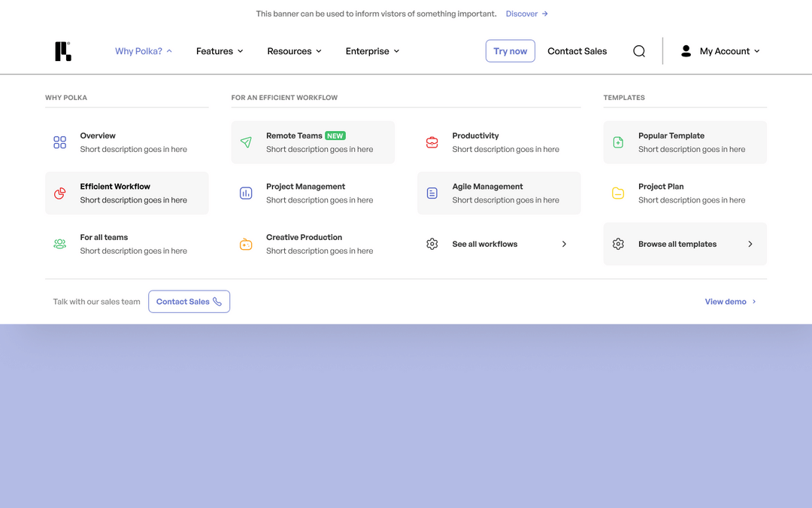Select the Productivity stacked boxes icon
The width and height of the screenshot is (812, 508).
(432, 142)
